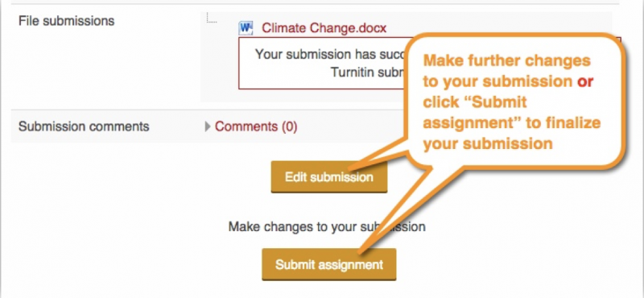Click the red 'or' word in the callout

[585, 82]
